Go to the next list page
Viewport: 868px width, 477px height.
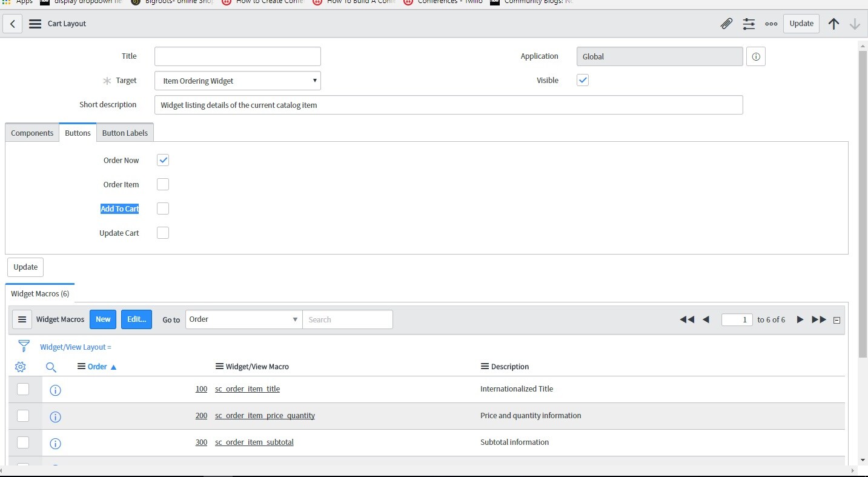tap(800, 319)
